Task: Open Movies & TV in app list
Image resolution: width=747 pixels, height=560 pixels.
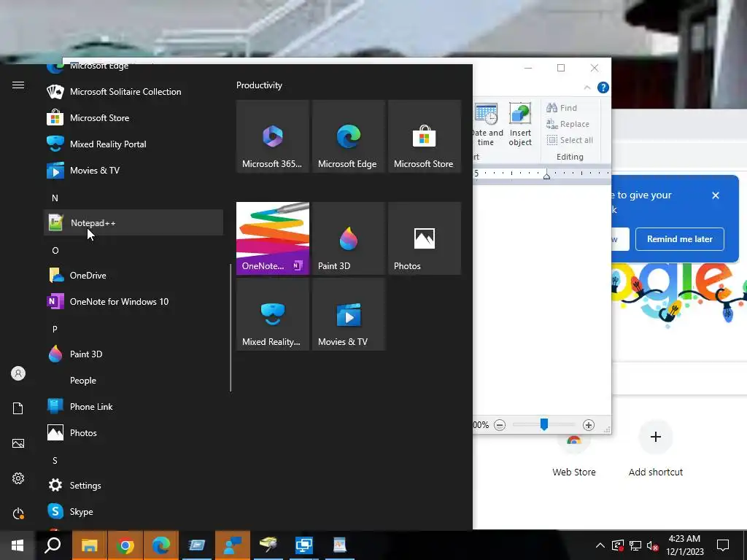Action: [x=133, y=170]
